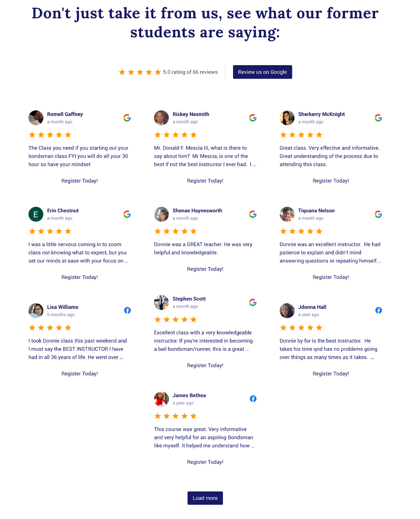This screenshot has width=420, height=519.
Task: Click the five-star rating under Lisa Williams
Action: click(50, 328)
